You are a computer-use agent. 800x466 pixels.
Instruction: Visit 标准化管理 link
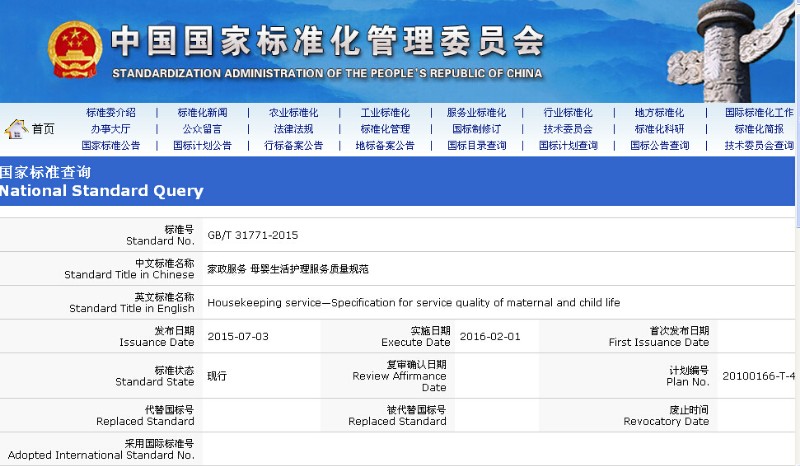point(385,129)
